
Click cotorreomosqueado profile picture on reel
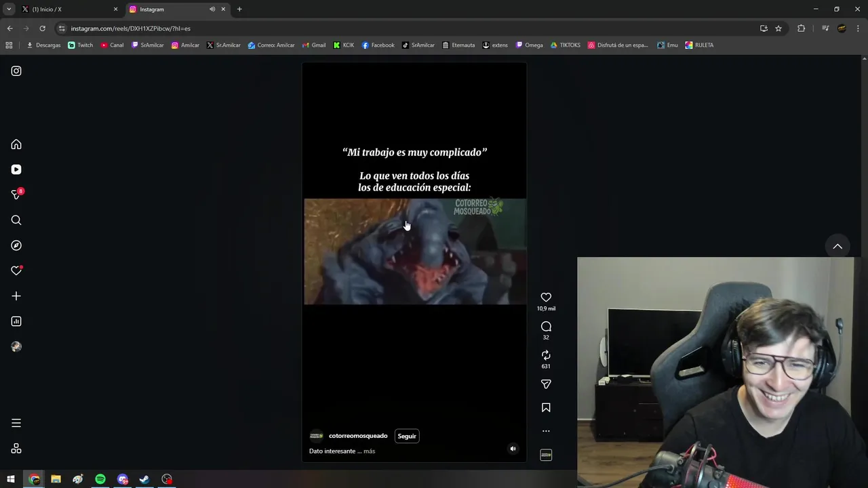click(316, 436)
